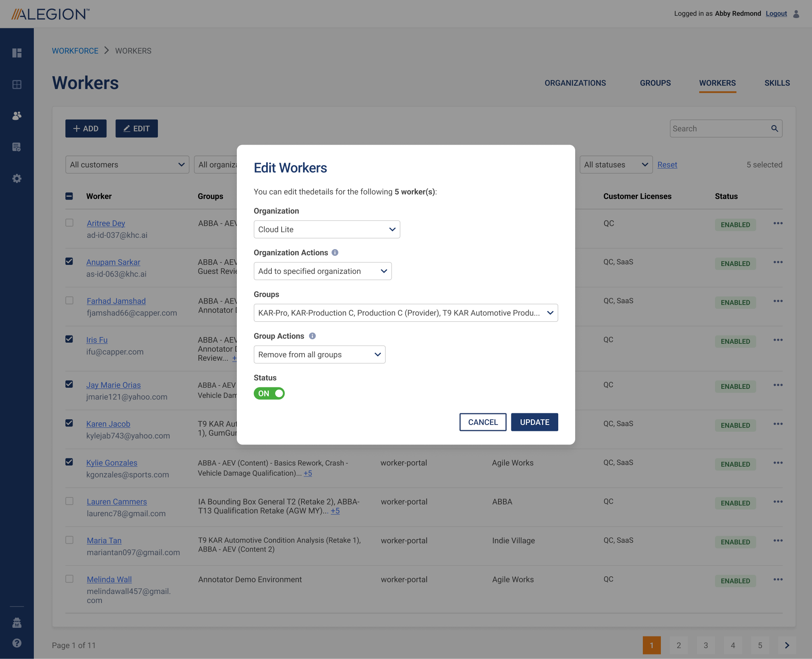
Task: Open row actions menu for Lauren Cammers
Action: 778,502
